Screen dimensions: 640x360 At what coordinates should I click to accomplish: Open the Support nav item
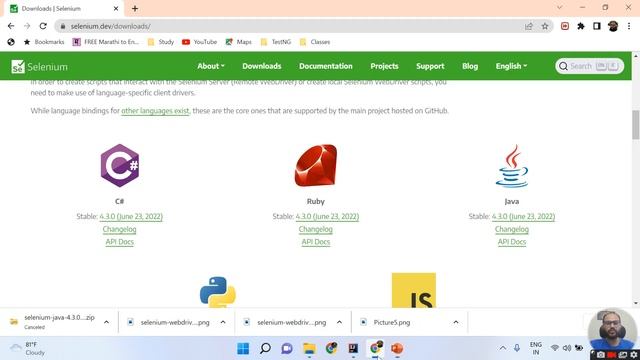coord(430,66)
